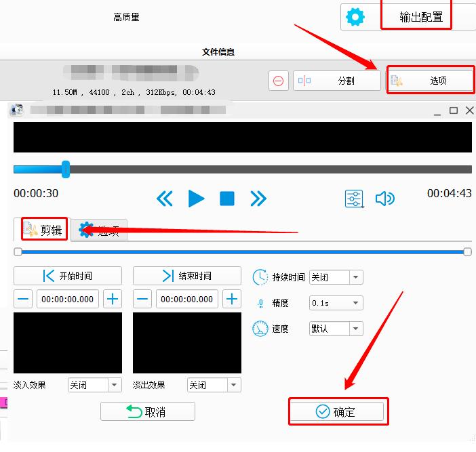Image resolution: width=476 pixels, height=452 pixels.
Task: Open the 持续时间 dropdown
Action: coord(336,277)
